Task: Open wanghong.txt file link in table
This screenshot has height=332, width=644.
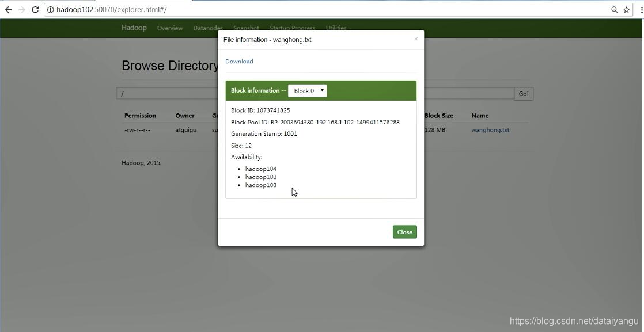Action: [x=490, y=130]
